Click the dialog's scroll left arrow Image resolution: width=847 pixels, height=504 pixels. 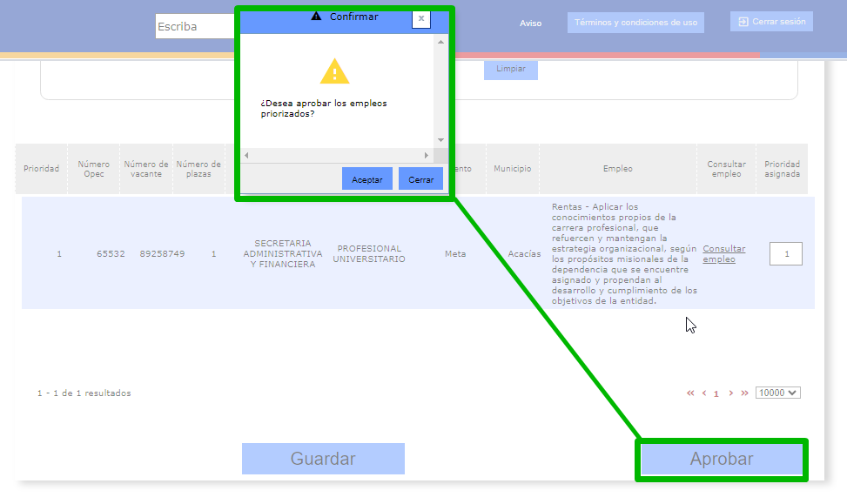[246, 155]
